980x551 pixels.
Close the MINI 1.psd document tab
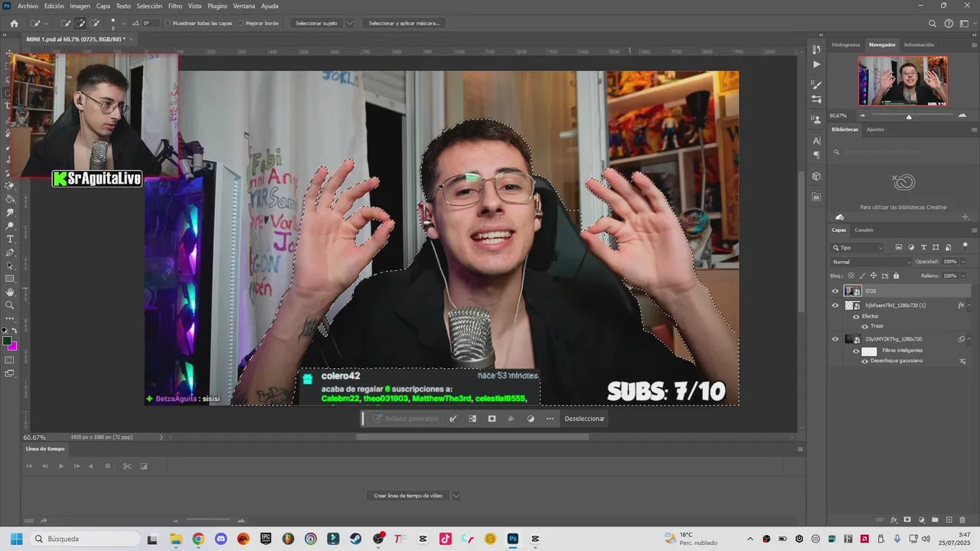click(x=132, y=39)
